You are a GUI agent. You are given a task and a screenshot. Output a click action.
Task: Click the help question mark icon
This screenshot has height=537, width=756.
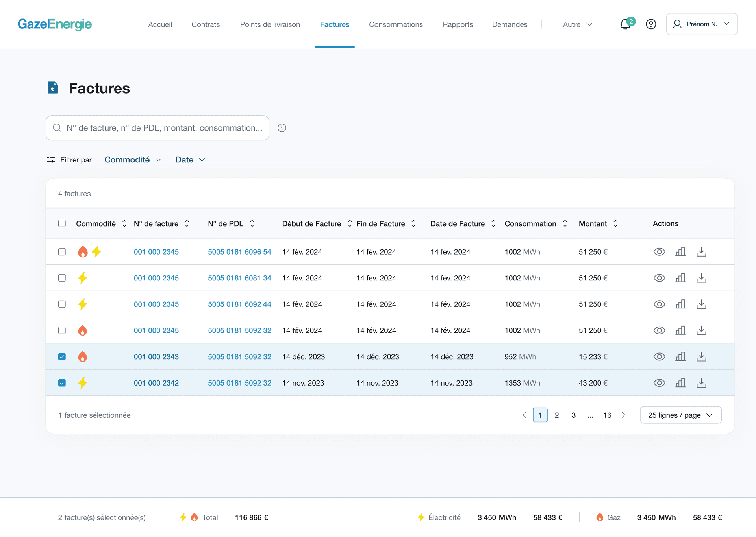click(x=651, y=24)
